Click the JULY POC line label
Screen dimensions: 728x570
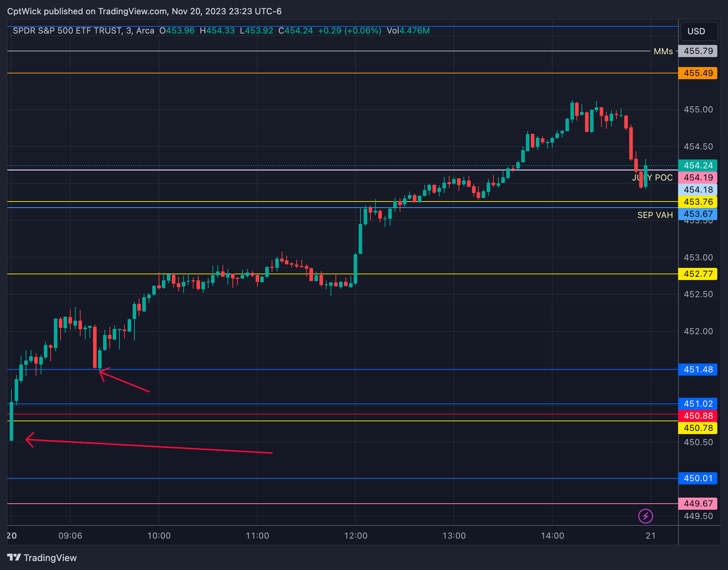pyautogui.click(x=652, y=178)
